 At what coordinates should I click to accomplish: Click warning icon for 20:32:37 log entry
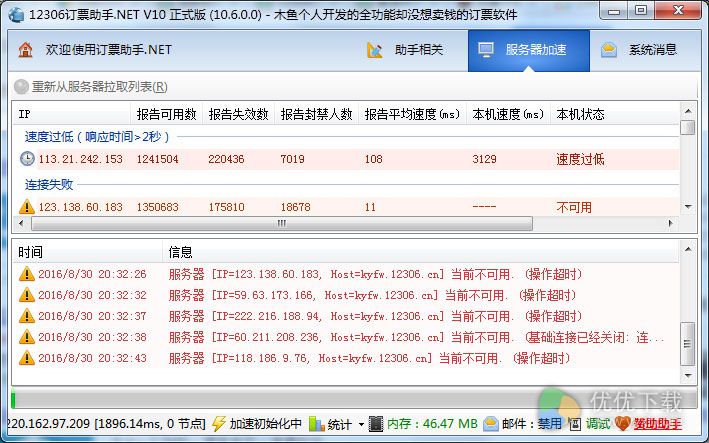tap(27, 316)
